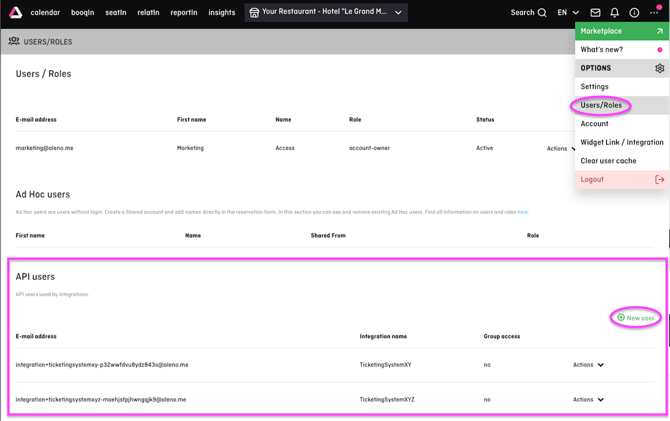Open the seatin section
This screenshot has height=421, width=670.
coord(116,12)
